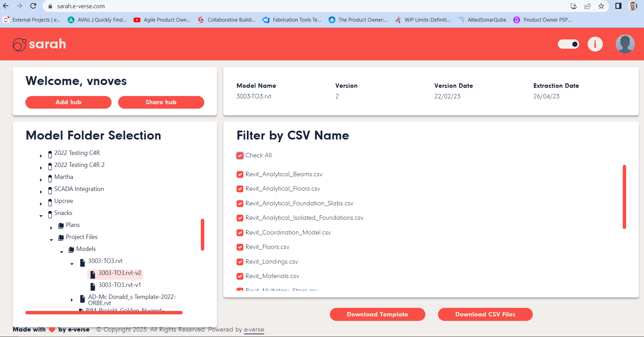Viewport: 644px width, 337px height.
Task: Reload the page with the refresh icon
Action: click(x=33, y=6)
